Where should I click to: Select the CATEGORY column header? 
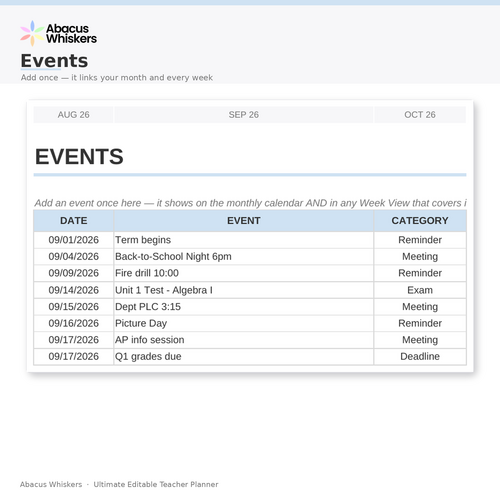click(x=420, y=221)
